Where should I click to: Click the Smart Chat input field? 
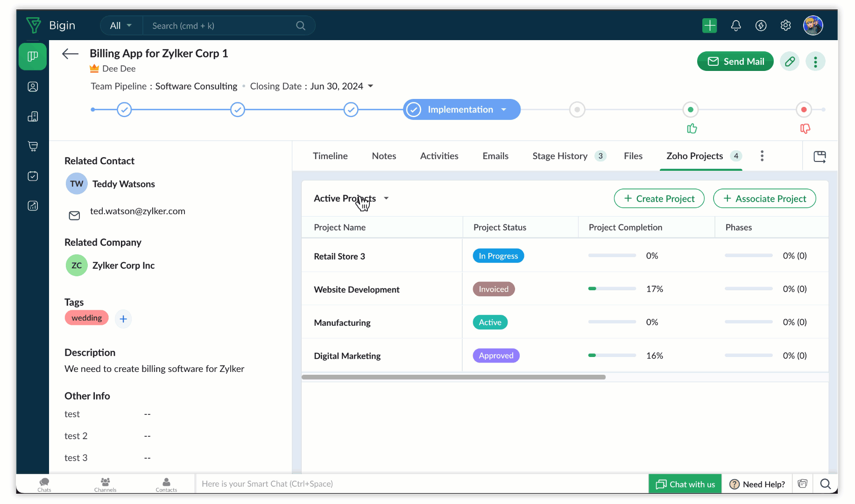click(x=422, y=484)
